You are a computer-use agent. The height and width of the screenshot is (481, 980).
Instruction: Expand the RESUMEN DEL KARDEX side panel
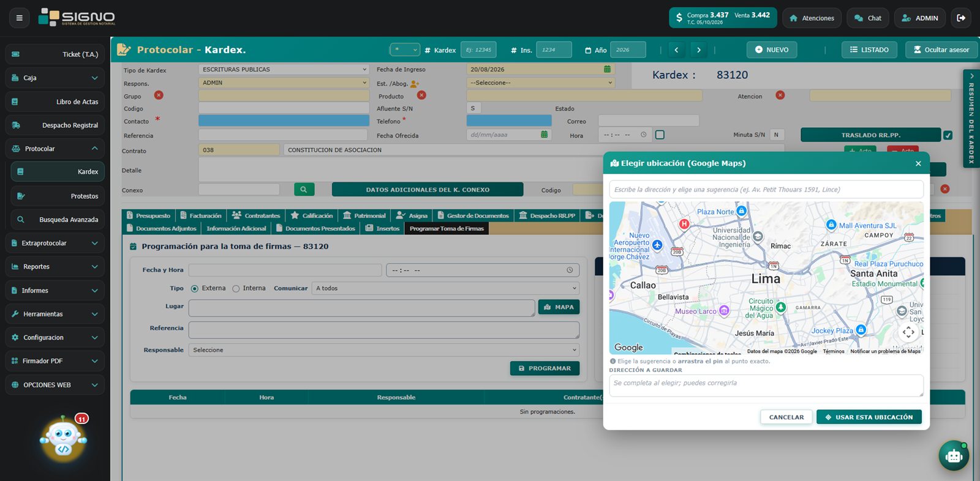point(971,119)
